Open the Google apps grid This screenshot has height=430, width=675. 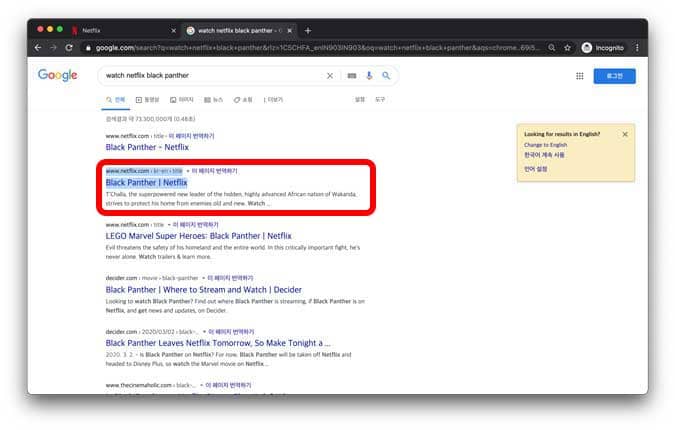(x=579, y=76)
